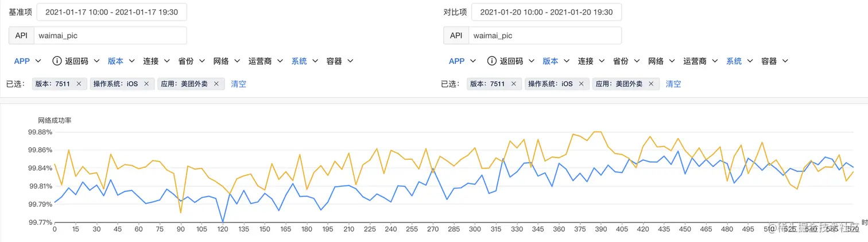Screen dimensions: 868x242
Task: Expand the 容器 filter in 对比项 panel
Action: point(775,61)
